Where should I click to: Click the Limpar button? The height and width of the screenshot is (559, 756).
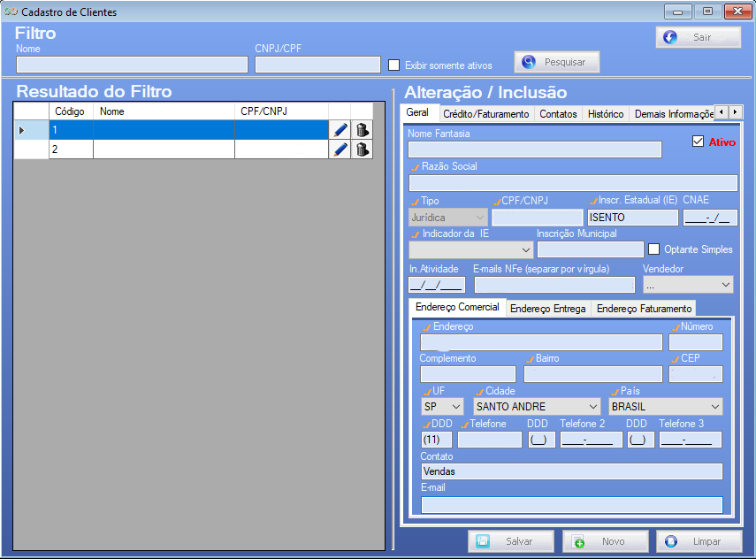click(x=699, y=541)
